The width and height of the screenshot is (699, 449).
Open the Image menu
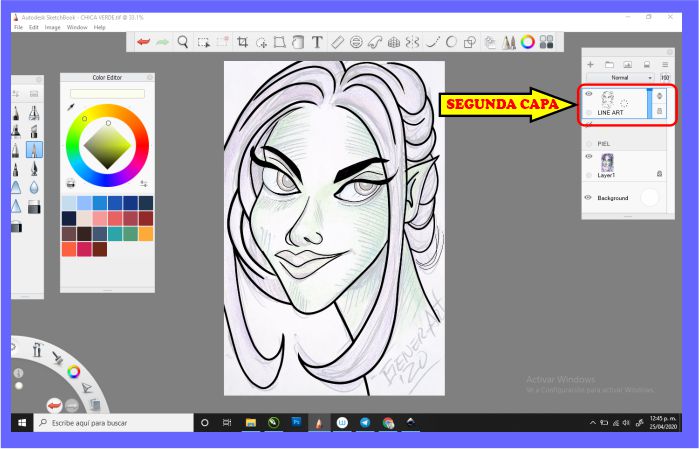(52, 27)
